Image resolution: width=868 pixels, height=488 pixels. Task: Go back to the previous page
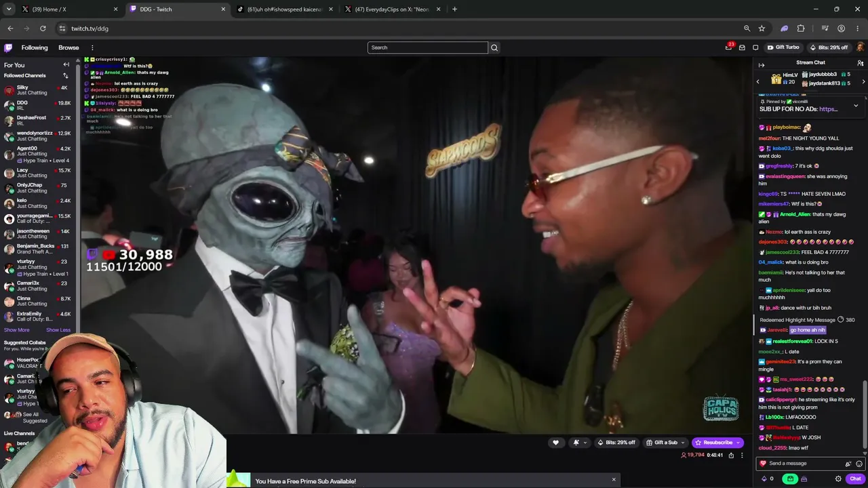pyautogui.click(x=10, y=28)
